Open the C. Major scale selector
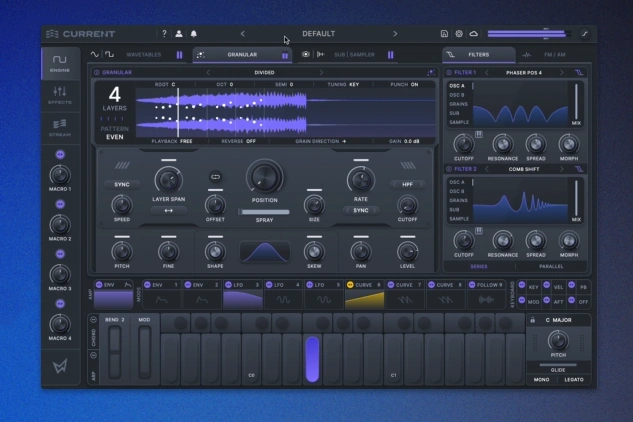Screen dimensions: 633x422 click(x=559, y=321)
